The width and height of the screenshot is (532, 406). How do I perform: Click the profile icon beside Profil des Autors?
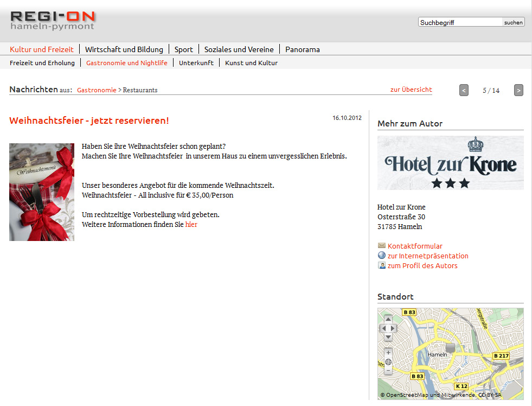[x=382, y=265]
